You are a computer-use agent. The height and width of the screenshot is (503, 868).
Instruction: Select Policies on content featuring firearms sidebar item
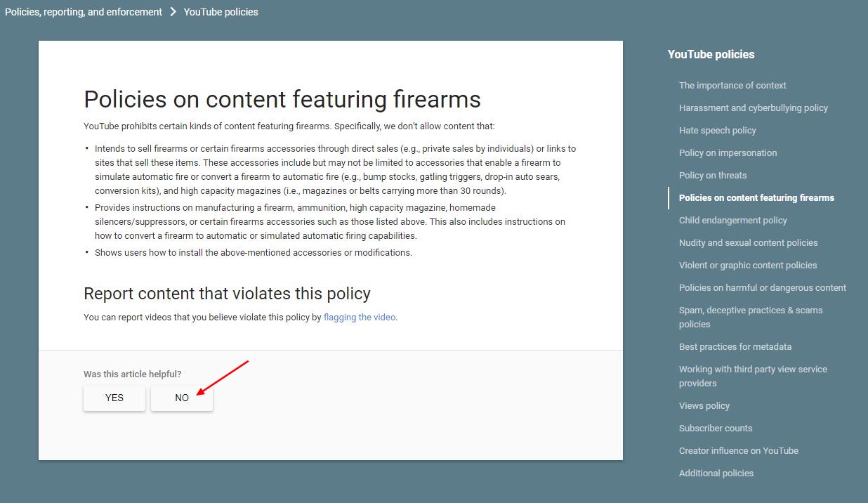click(x=756, y=198)
